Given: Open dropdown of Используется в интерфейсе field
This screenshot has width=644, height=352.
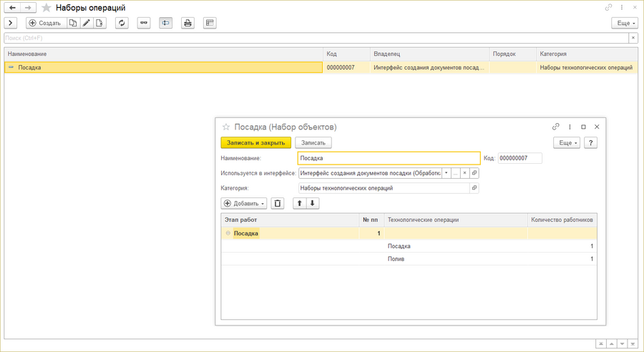Looking at the screenshot, I should click(x=446, y=173).
